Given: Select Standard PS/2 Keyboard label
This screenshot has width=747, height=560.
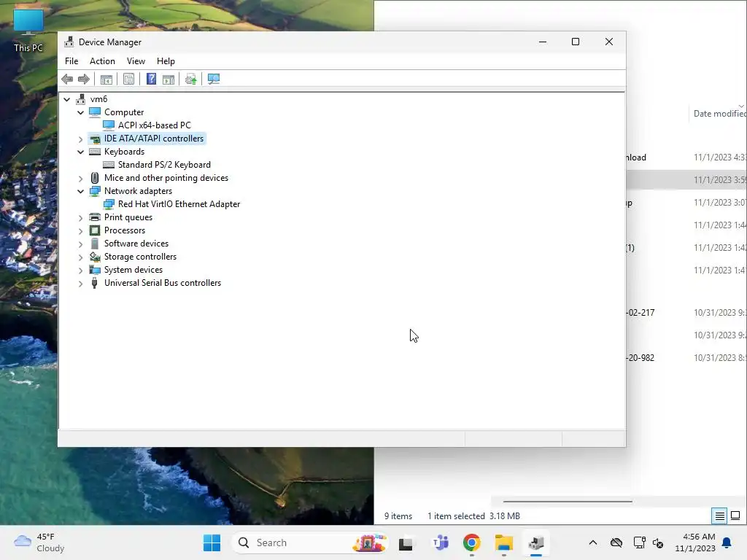Looking at the screenshot, I should (164, 165).
